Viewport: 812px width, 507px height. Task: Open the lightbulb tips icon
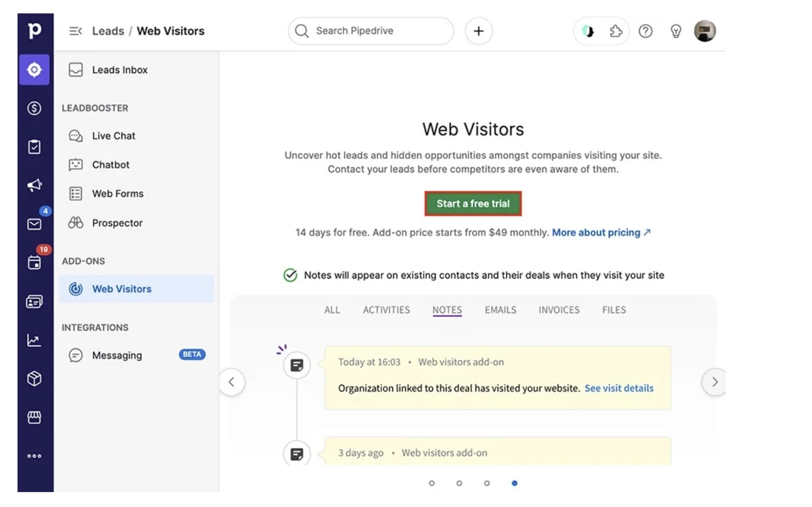676,31
